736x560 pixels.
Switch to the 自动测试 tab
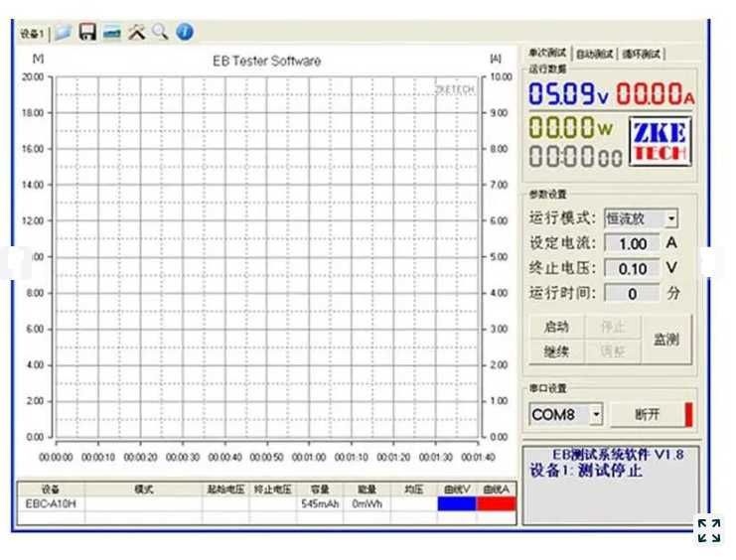(595, 54)
